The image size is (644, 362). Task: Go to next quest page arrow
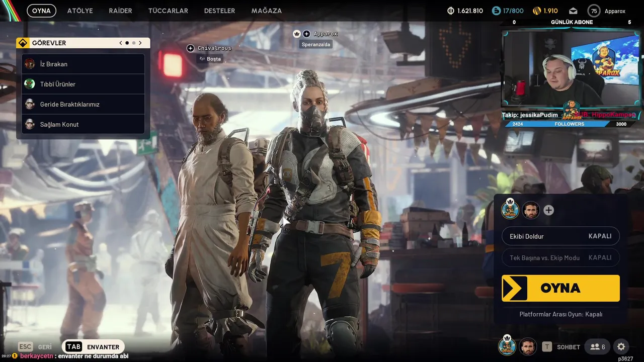[140, 43]
